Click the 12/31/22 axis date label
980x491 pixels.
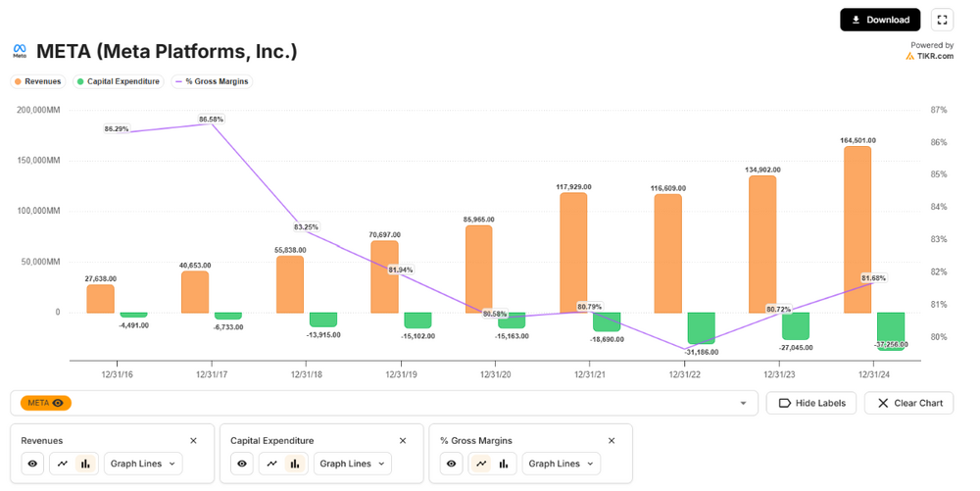click(684, 374)
